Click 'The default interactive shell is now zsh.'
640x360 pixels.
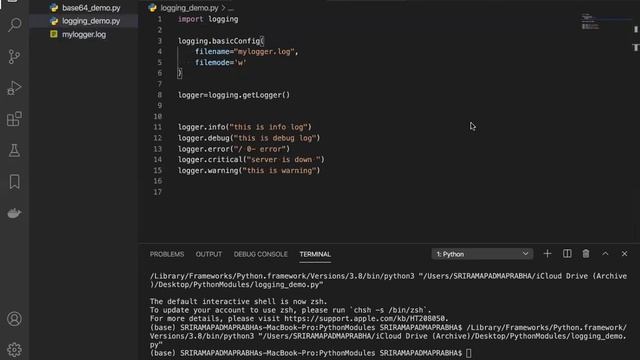click(x=238, y=302)
